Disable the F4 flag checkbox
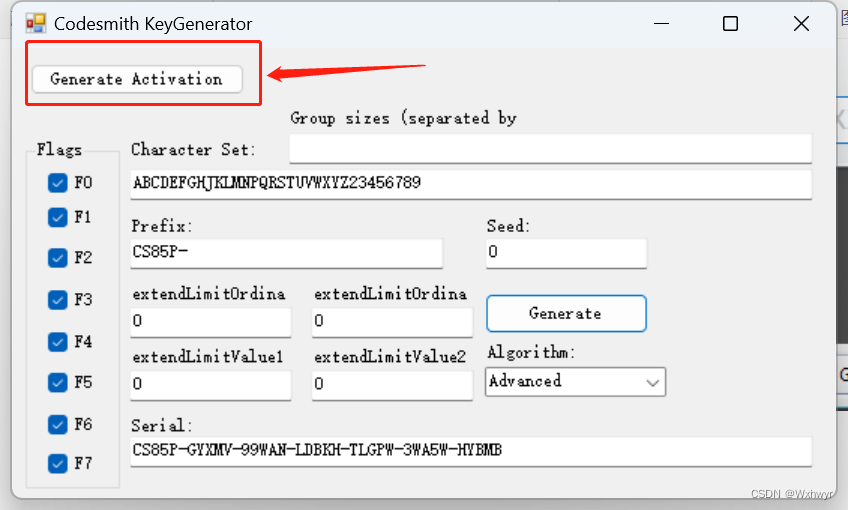This screenshot has width=848, height=510. point(57,342)
